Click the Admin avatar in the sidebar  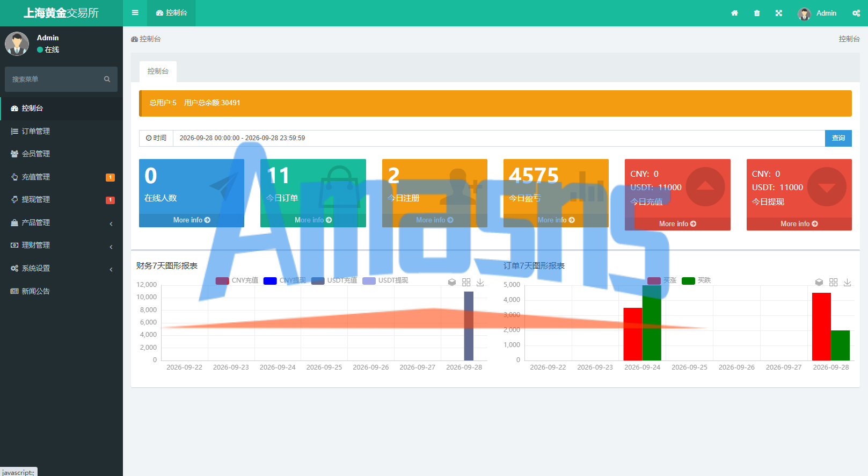[17, 44]
